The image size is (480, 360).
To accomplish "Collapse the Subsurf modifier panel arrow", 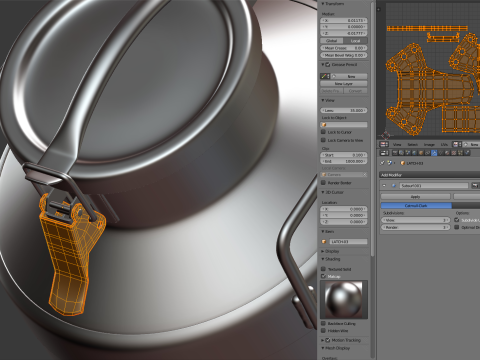I will 384,185.
